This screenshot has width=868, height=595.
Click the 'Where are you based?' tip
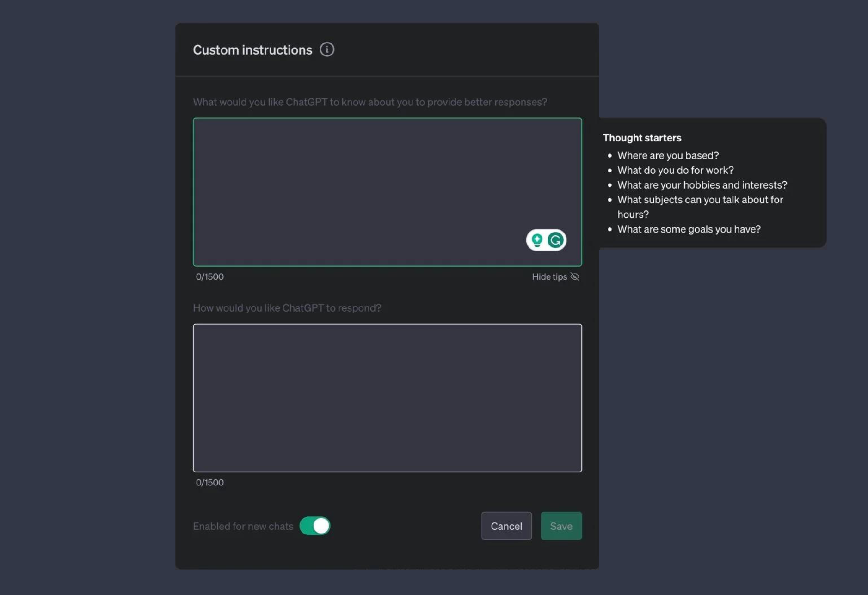(x=668, y=155)
